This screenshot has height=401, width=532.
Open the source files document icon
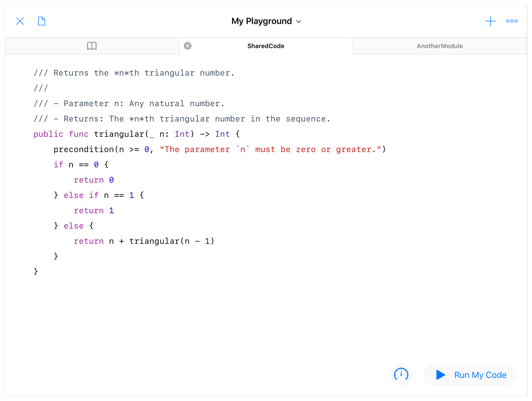click(41, 21)
